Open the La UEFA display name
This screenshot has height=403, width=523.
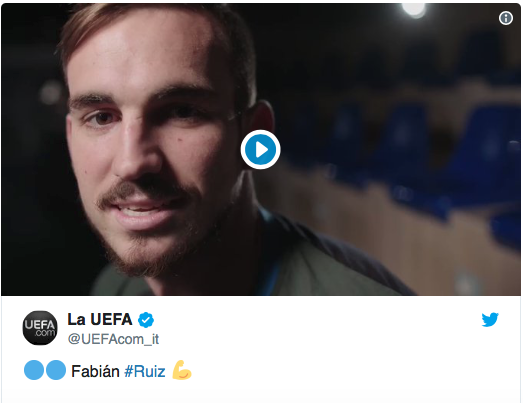tap(100, 320)
